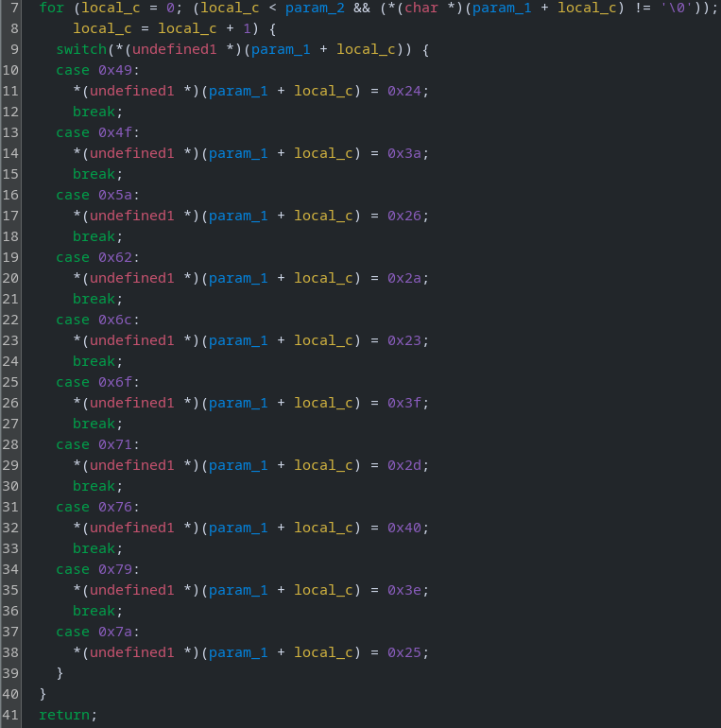Click the 'break' statement on line 36
Image resolution: width=721 pixels, height=728 pixels.
click(x=94, y=611)
